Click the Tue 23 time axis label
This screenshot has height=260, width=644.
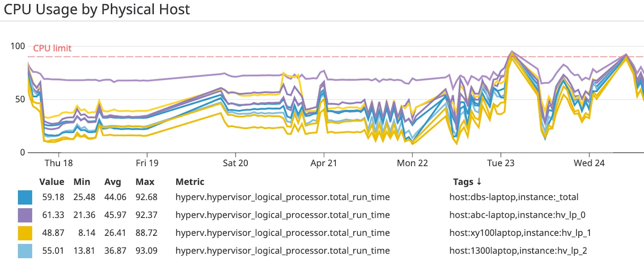pos(500,163)
